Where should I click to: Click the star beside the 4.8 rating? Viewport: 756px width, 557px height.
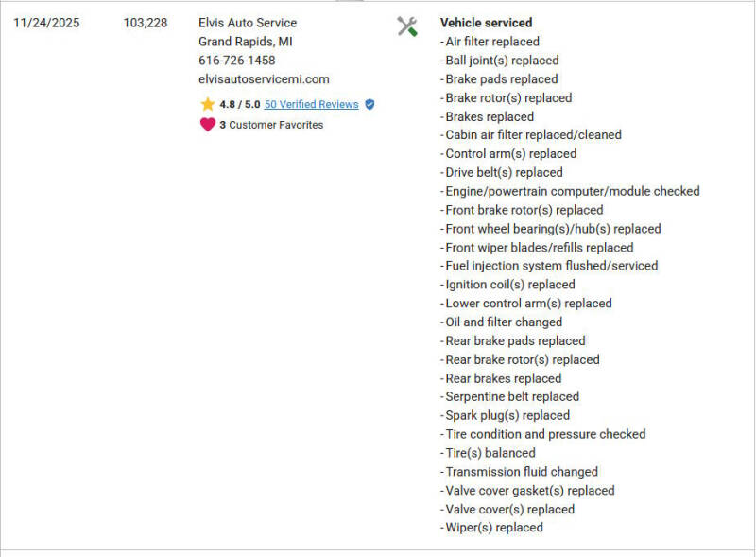tap(208, 104)
